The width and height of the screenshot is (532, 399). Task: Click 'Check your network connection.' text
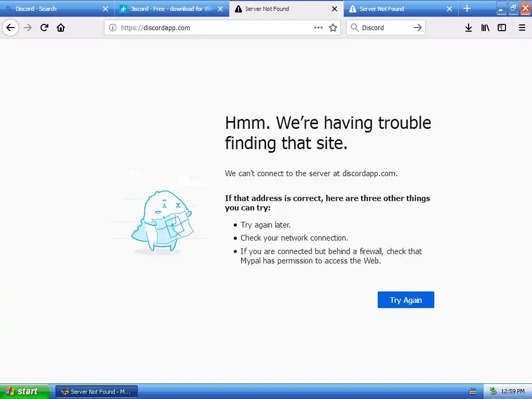294,238
